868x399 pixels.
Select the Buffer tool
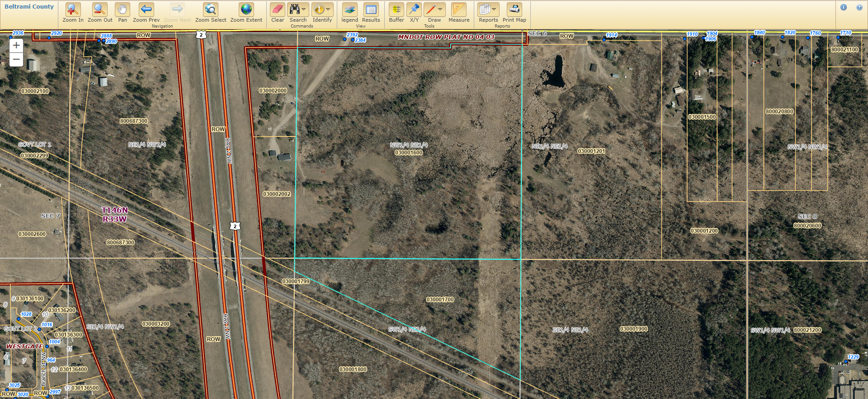click(396, 9)
